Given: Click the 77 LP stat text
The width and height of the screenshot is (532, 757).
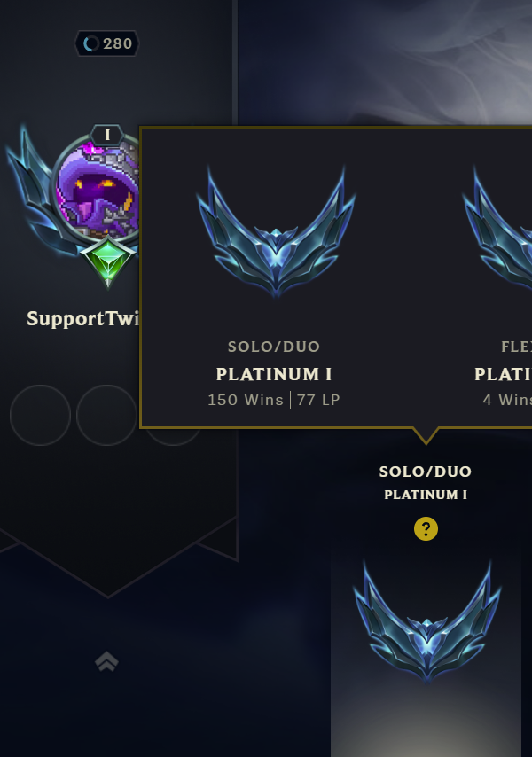Looking at the screenshot, I should pyautogui.click(x=318, y=400).
